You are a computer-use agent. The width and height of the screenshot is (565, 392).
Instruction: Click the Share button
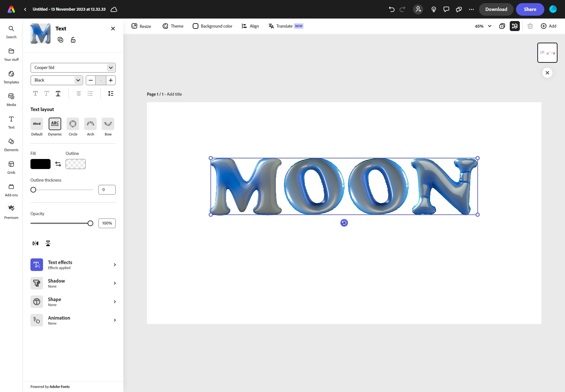pyautogui.click(x=530, y=9)
